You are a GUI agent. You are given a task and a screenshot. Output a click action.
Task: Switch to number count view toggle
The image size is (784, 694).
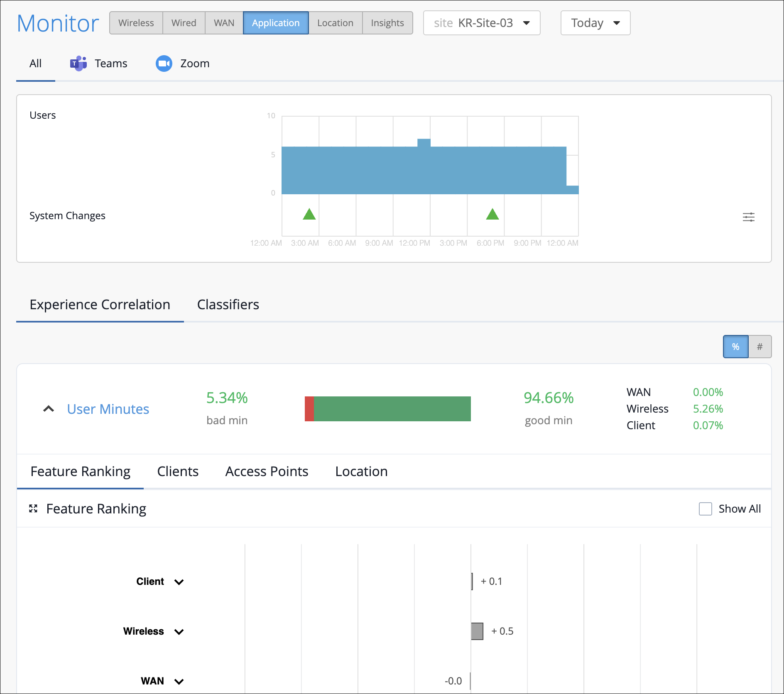pos(759,347)
